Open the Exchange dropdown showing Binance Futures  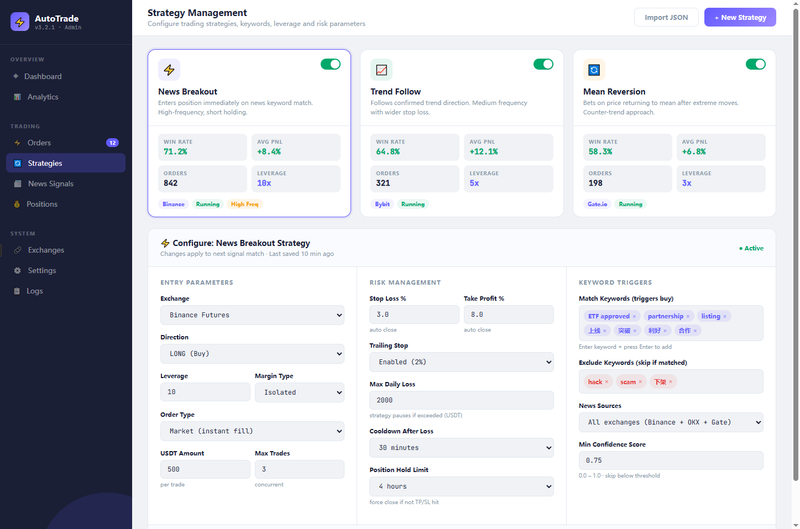pos(252,315)
